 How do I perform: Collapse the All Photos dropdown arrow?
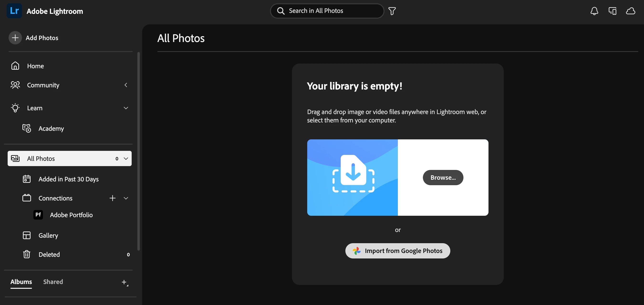[126, 159]
